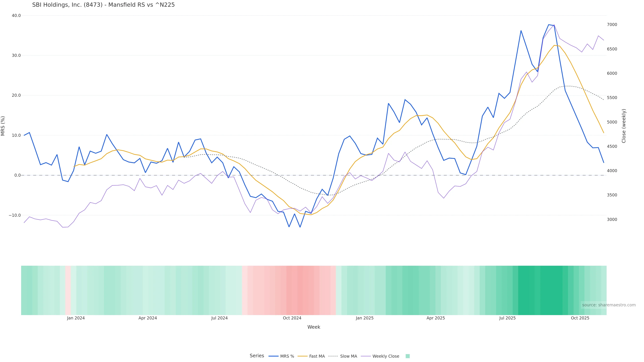Click the 'Jan 2024' x-axis tick label

76,318
